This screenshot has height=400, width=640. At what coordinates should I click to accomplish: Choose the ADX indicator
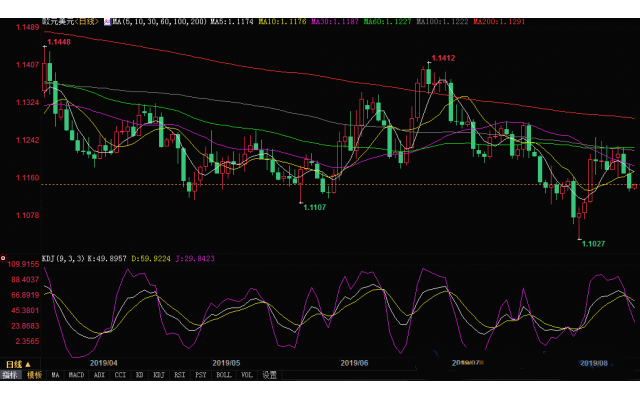click(x=99, y=375)
